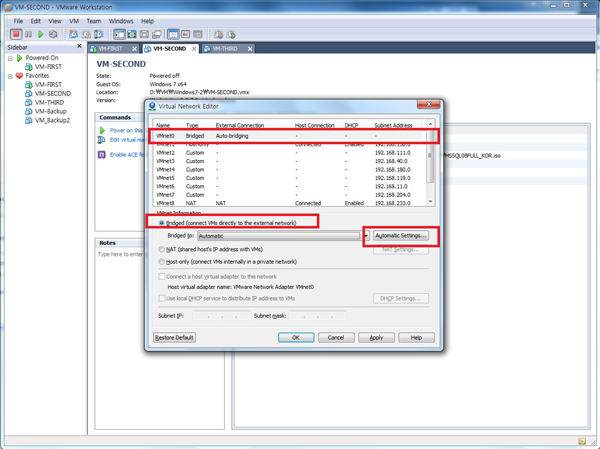Screen dimensions: 600x449
Task: Click network list scrollbar up arrow
Action: point(430,124)
